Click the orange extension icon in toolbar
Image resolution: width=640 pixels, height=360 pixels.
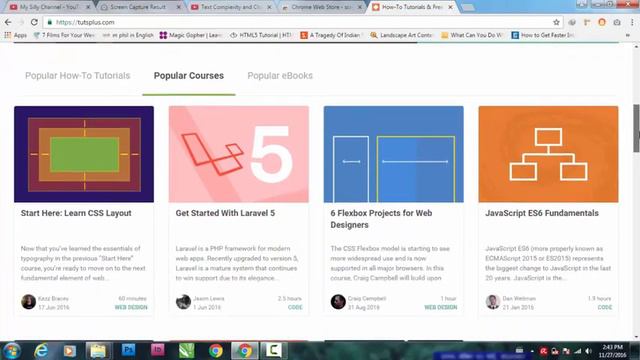click(602, 22)
